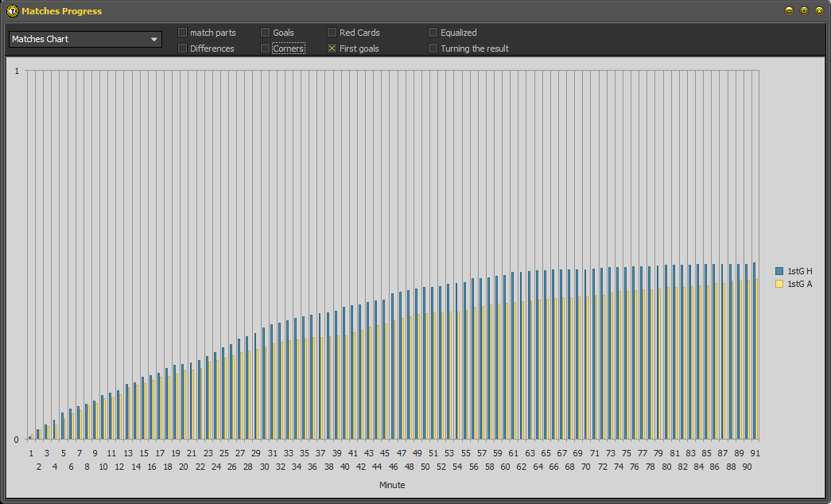
Task: Click the minute 91 label on x-axis
Action: (755, 453)
